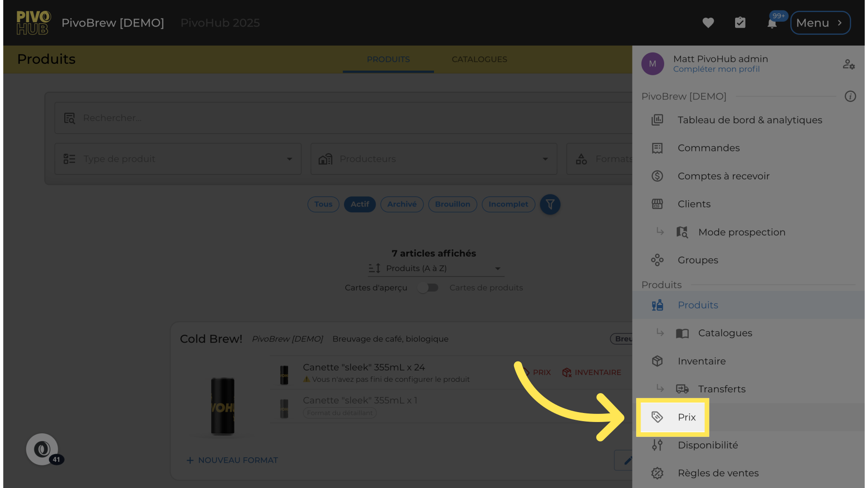
Task: Open Catalogues in the side menu
Action: pos(748,333)
